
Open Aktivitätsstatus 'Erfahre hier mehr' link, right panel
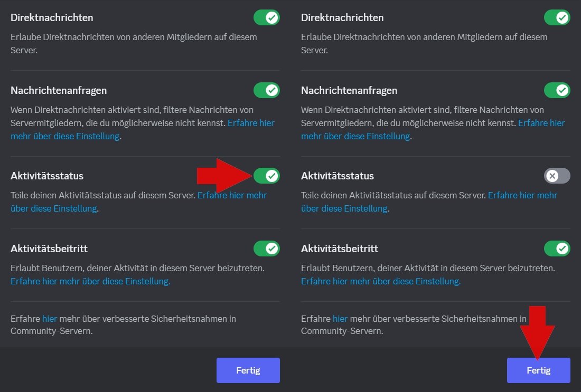point(522,195)
